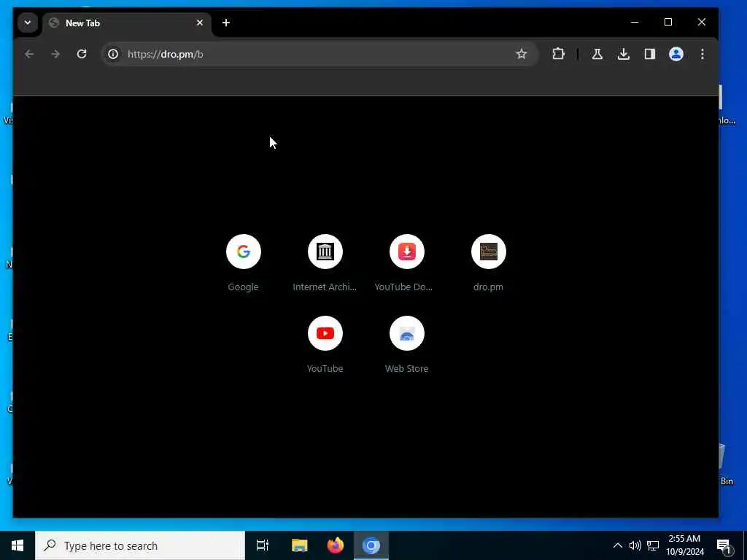Select the Chromium taskbar icon

(371, 545)
